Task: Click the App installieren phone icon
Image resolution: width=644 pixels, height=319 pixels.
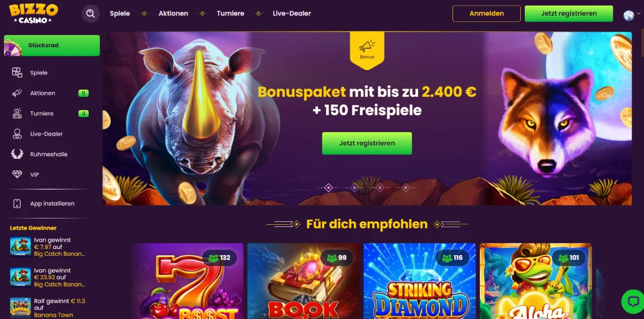Action: pyautogui.click(x=18, y=204)
